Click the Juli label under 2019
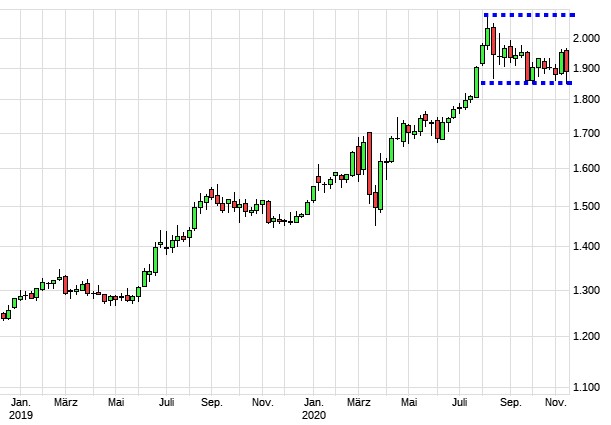 (x=166, y=402)
